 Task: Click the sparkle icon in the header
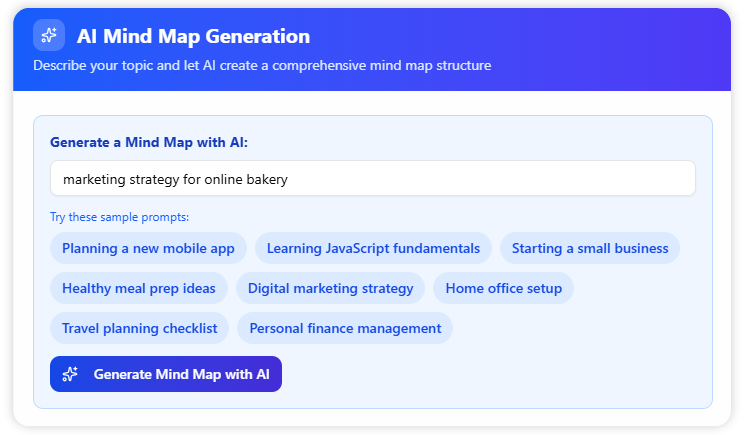tap(49, 36)
